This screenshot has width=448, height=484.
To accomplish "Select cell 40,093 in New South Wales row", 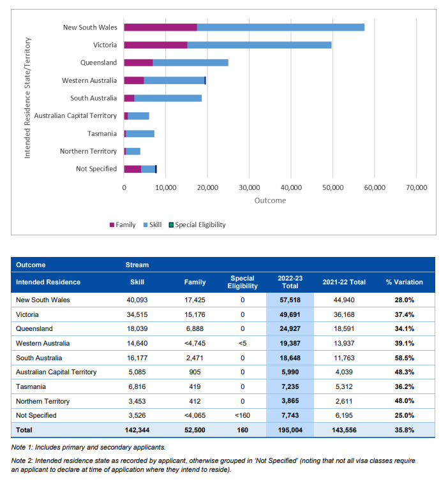I will [x=137, y=300].
